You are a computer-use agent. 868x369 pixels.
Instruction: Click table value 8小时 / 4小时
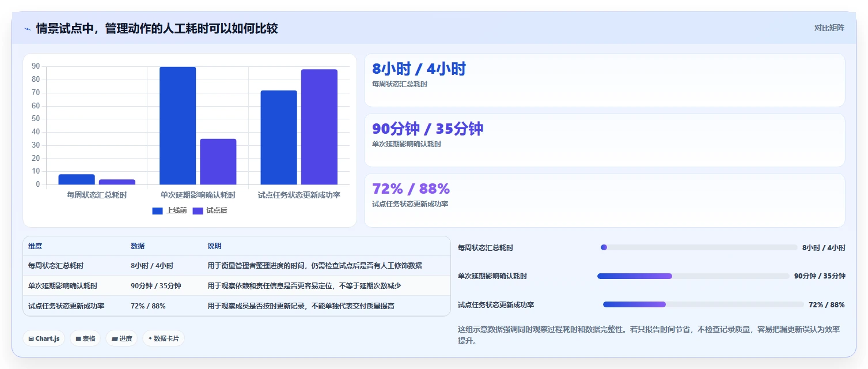pyautogui.click(x=152, y=266)
